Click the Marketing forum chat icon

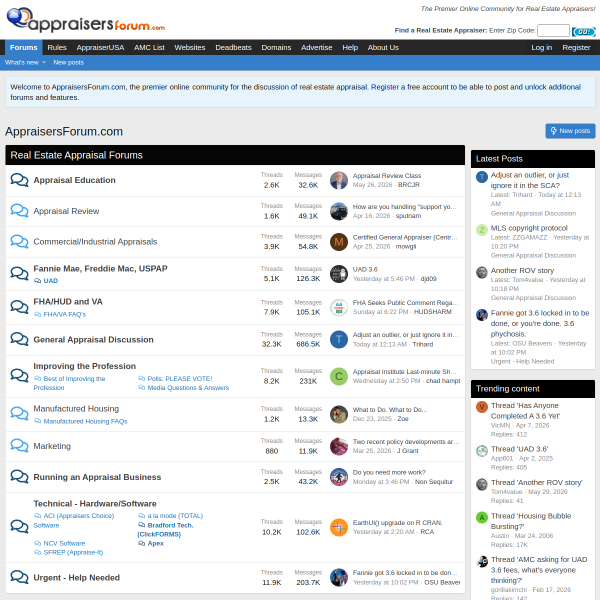[x=19, y=446]
